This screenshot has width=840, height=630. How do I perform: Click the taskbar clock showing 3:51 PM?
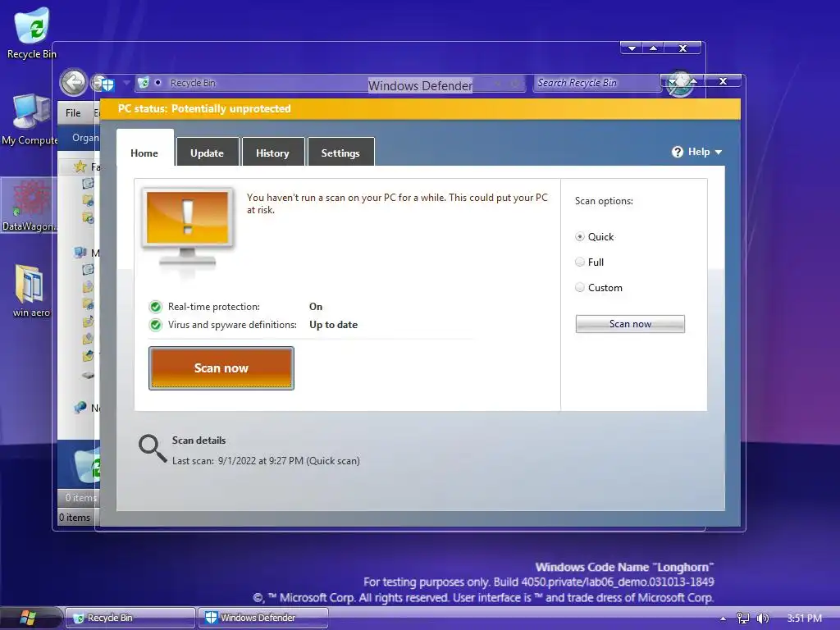(x=804, y=619)
